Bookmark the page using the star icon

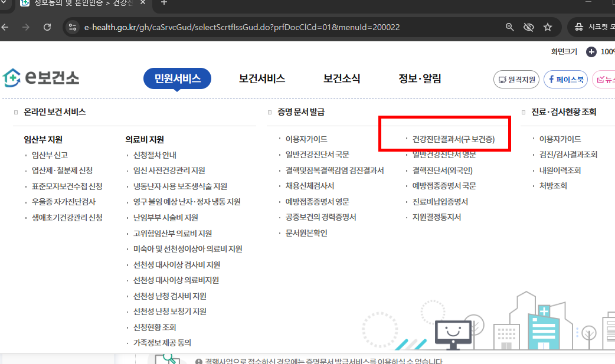(547, 27)
